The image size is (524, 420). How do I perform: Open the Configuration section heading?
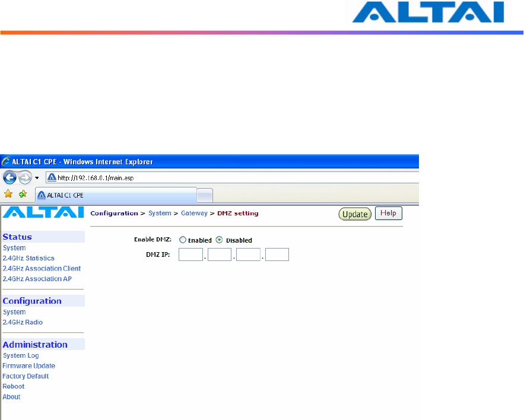[x=32, y=301]
